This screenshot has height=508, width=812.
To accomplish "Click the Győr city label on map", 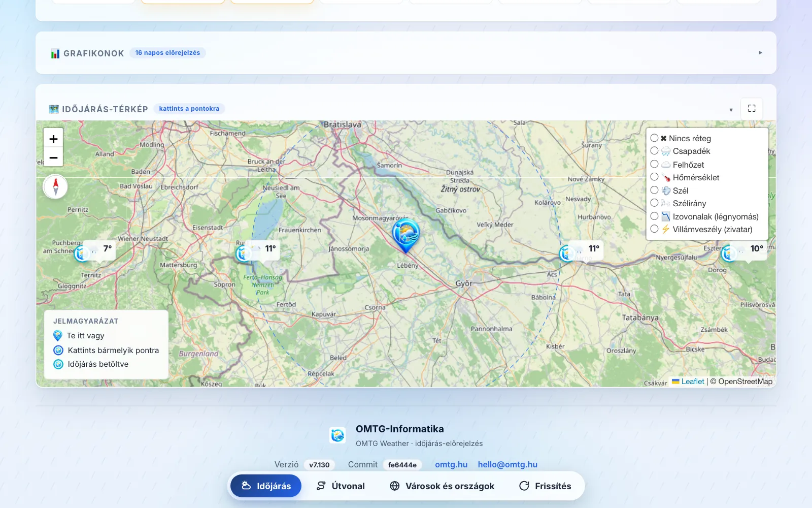I will (x=464, y=283).
